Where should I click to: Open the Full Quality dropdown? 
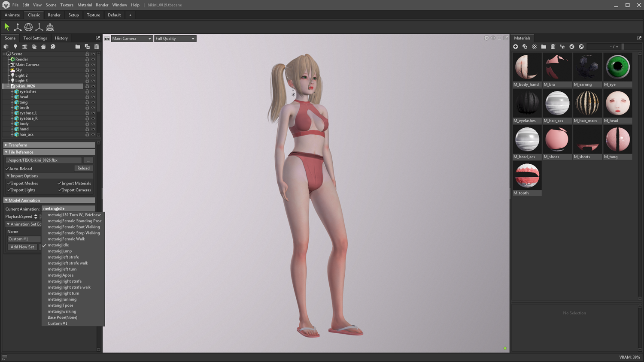point(175,39)
